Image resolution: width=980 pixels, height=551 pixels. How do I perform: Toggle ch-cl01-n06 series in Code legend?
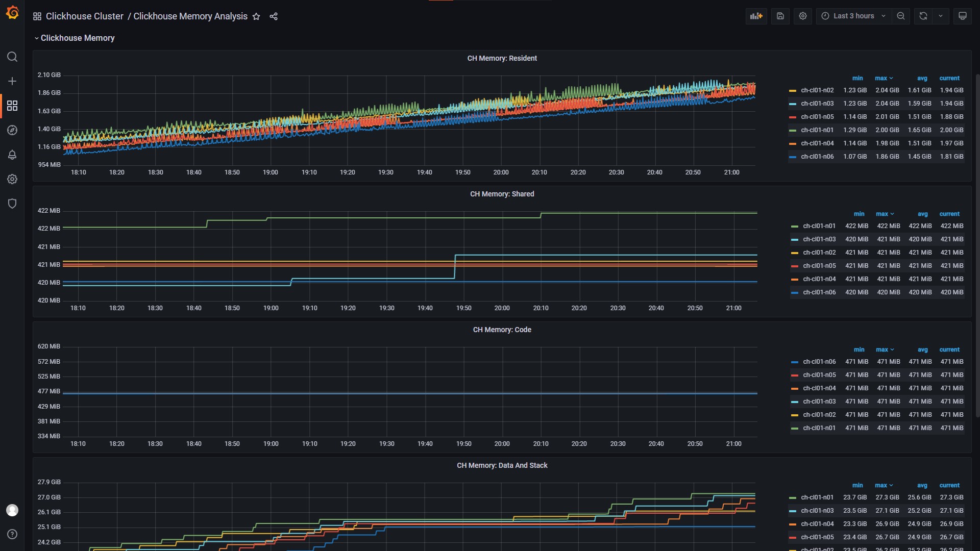click(x=819, y=362)
